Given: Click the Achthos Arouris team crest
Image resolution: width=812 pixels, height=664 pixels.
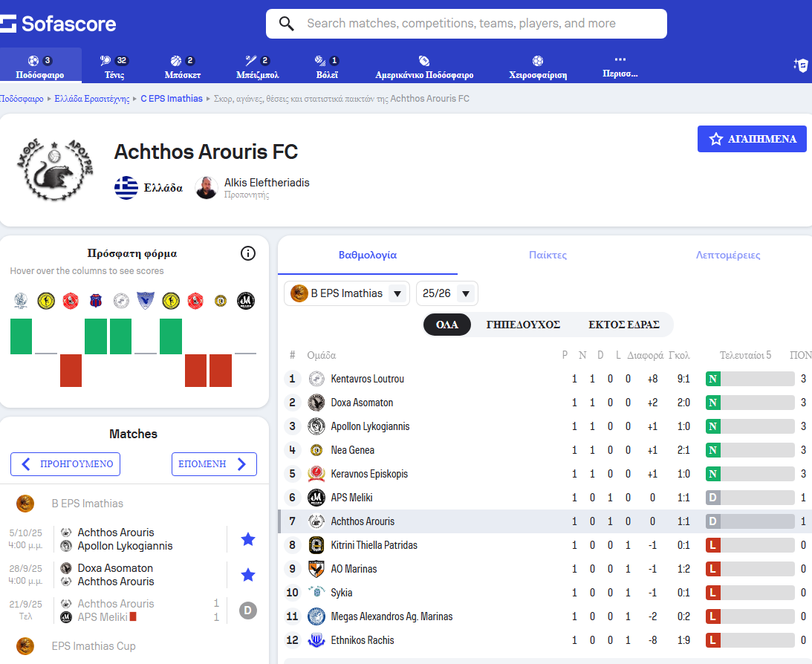Looking at the screenshot, I should coord(55,169).
